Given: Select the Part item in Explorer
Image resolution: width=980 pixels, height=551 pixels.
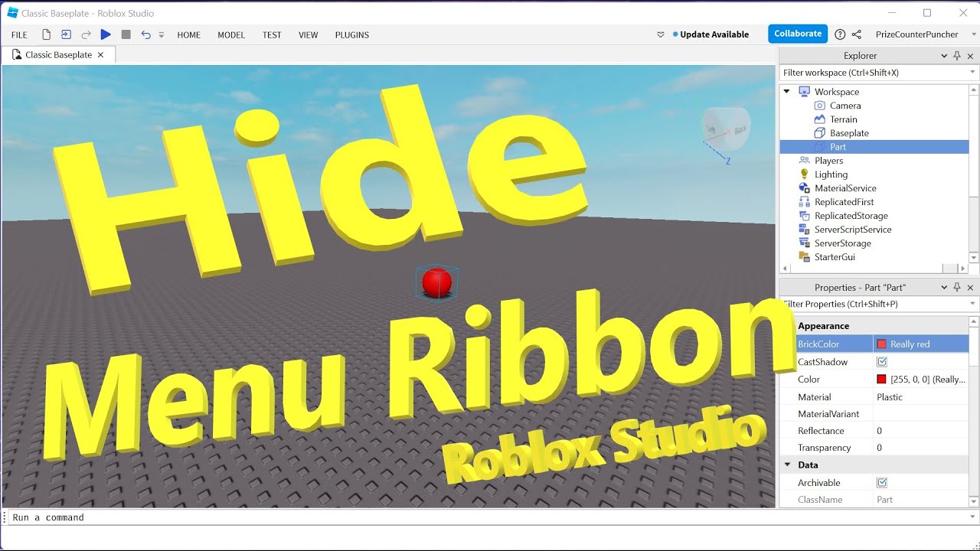Looking at the screenshot, I should (874, 147).
